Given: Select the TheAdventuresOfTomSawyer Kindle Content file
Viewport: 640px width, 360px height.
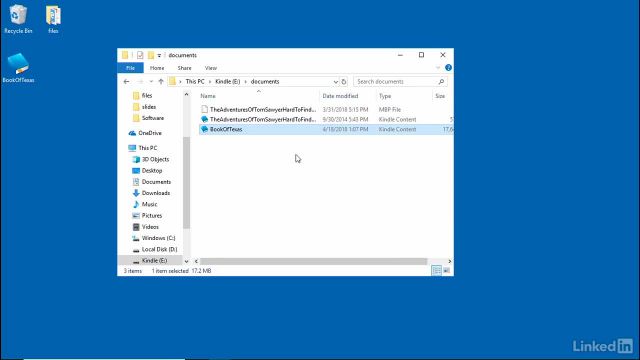Looking at the screenshot, I should tap(326, 119).
